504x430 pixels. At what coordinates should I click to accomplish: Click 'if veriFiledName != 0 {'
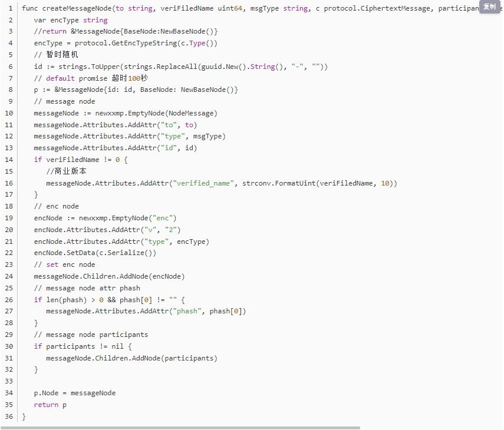81,160
